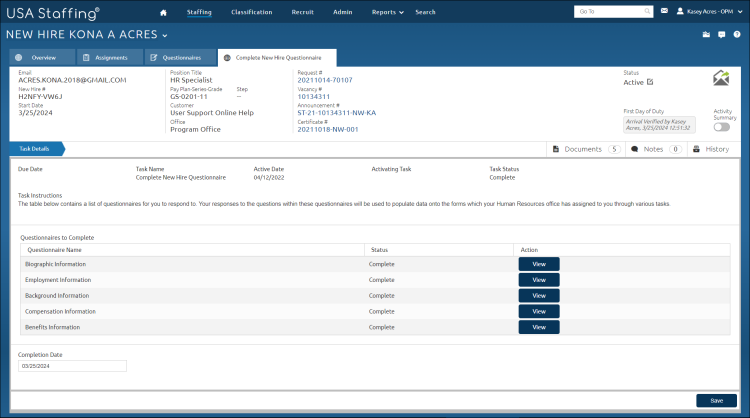The height and width of the screenshot is (418, 750).
Task: Click the user profile icon
Action: [x=680, y=11]
